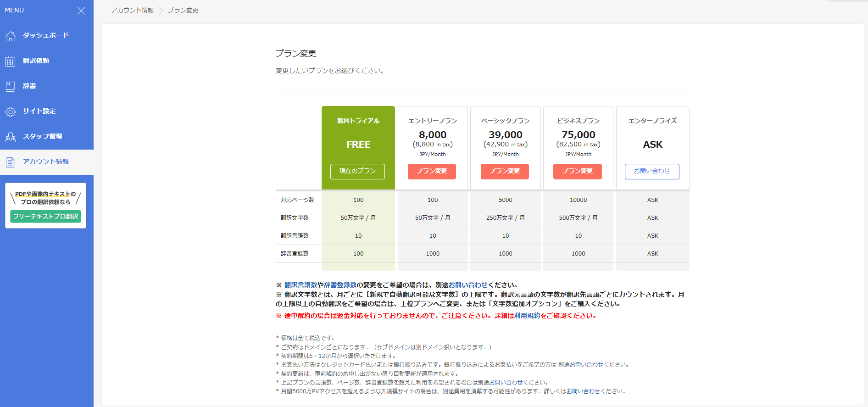The height and width of the screenshot is (407, 868).
Task: Click the 500万文字 / 月 cell
Action: pyautogui.click(x=579, y=218)
